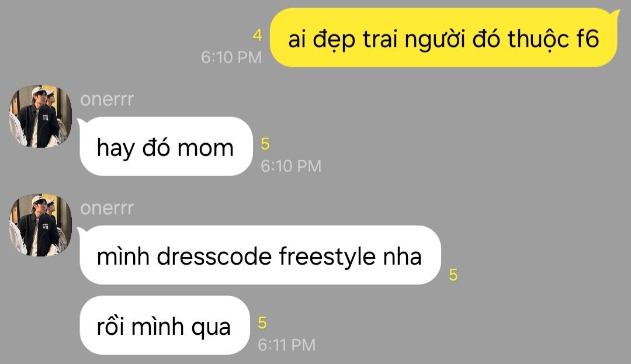Image resolution: width=631 pixels, height=364 pixels.
Task: Open the onerrr username above the dresscode message
Action: tap(107, 207)
